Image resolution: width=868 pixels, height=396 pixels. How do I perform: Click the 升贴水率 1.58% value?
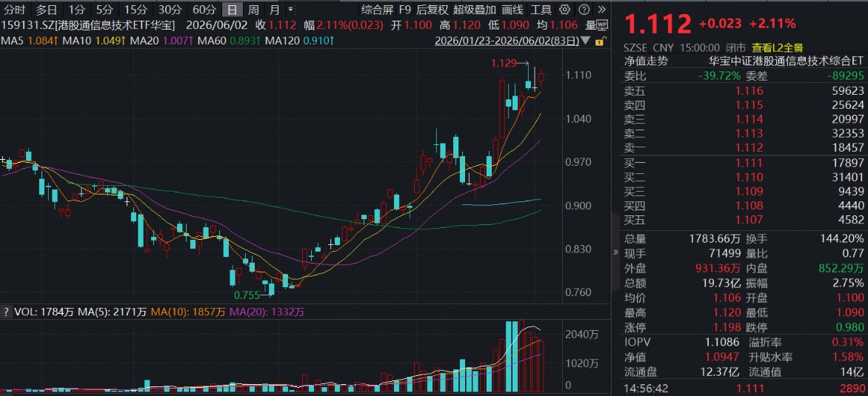point(849,358)
